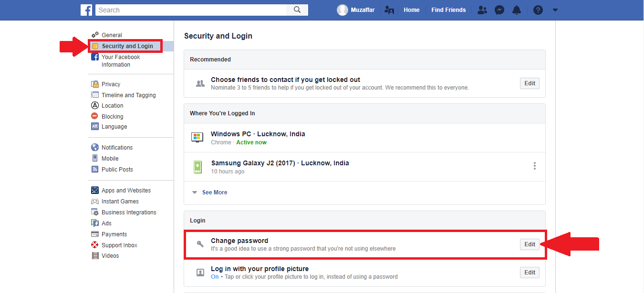Viewport: 644px width, 293px height.
Task: Expand See More logged-in sessions
Action: [x=214, y=192]
